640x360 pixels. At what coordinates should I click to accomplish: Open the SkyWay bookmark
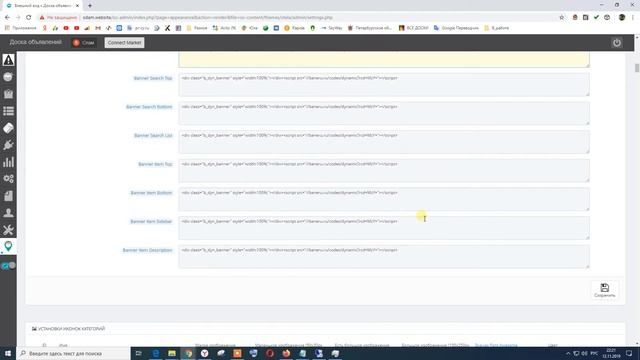[331, 28]
